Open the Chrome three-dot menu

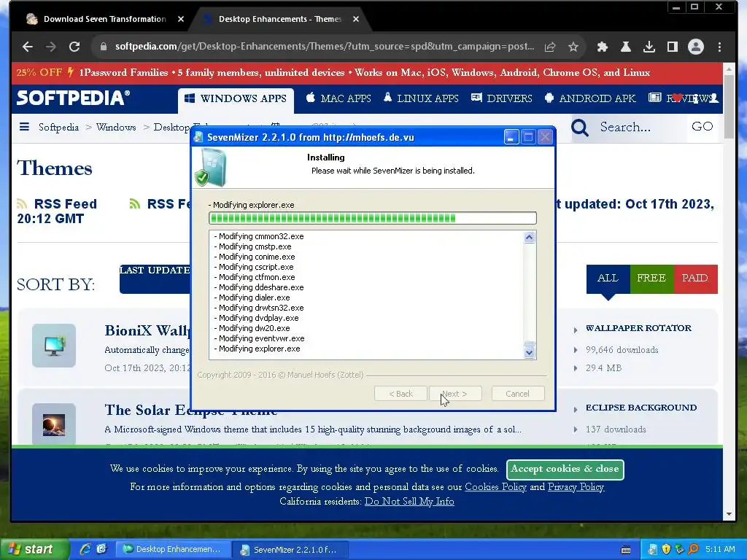point(719,47)
